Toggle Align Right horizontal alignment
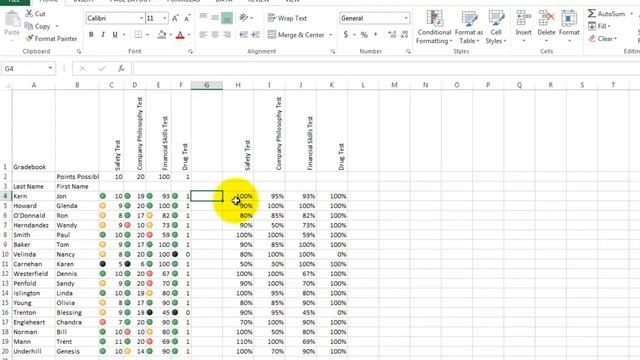Viewport: 640px width, 360px height. 227,35
